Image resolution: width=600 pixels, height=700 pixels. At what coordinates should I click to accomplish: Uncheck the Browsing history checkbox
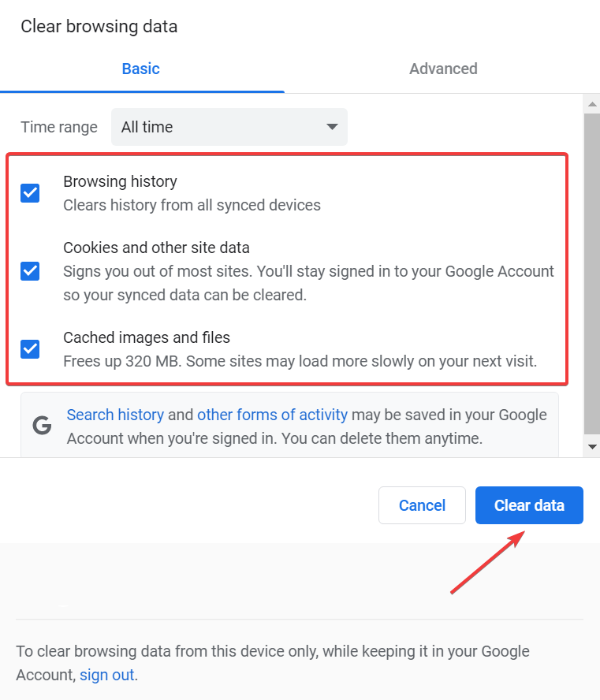click(30, 193)
